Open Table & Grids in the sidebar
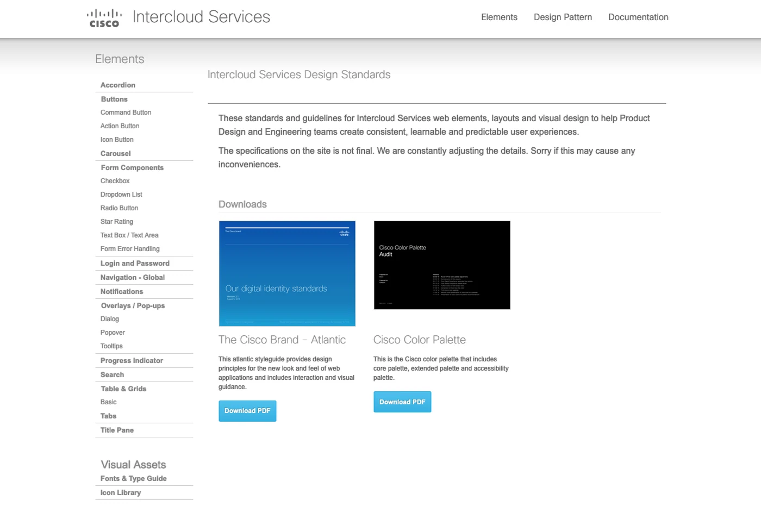This screenshot has height=532, width=761. (x=123, y=389)
